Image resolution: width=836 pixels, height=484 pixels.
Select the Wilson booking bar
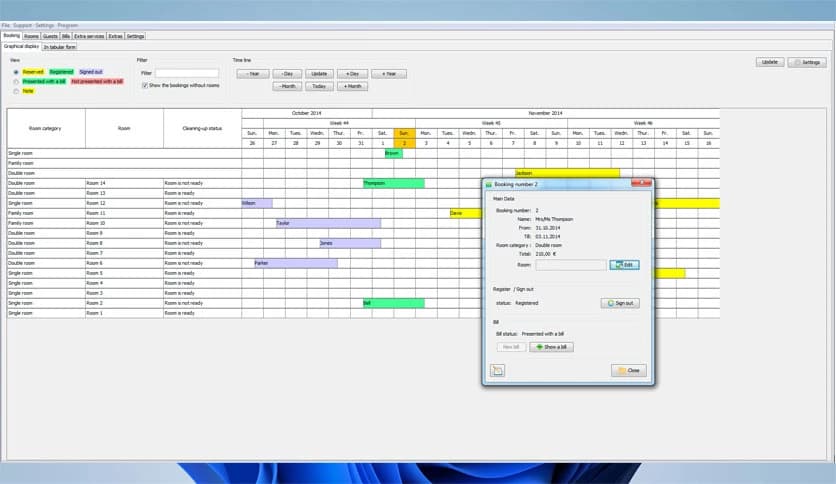[x=256, y=203]
